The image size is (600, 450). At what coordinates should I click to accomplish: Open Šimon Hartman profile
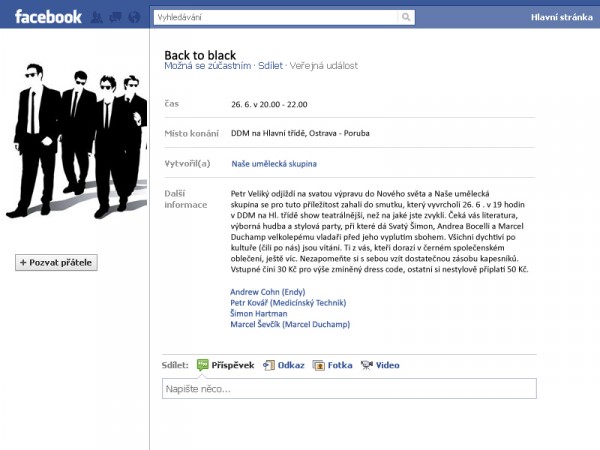(258, 313)
